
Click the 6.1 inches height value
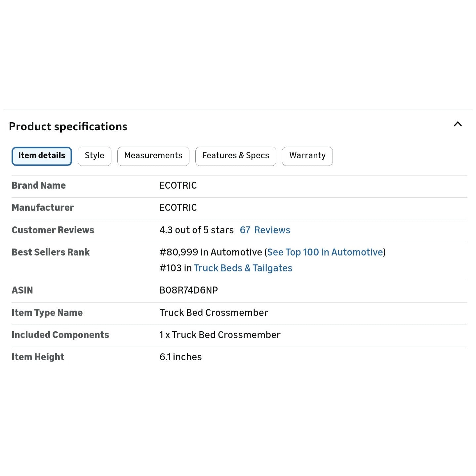click(x=180, y=357)
